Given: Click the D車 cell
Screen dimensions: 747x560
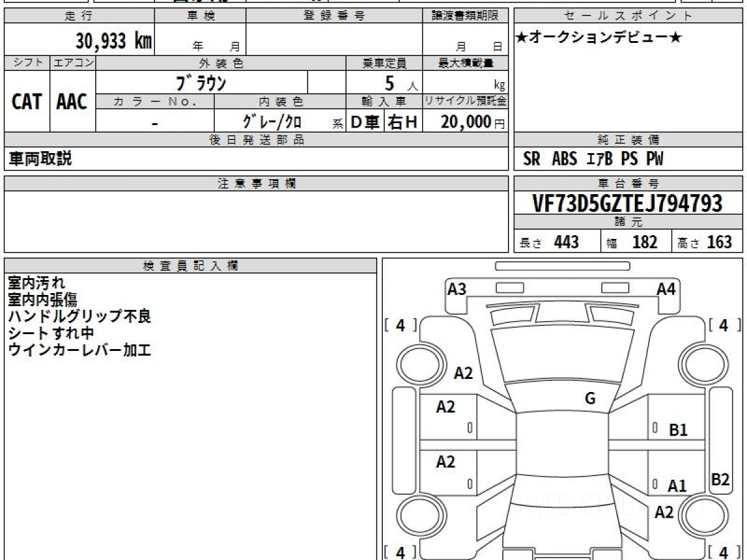Looking at the screenshot, I should point(365,123).
